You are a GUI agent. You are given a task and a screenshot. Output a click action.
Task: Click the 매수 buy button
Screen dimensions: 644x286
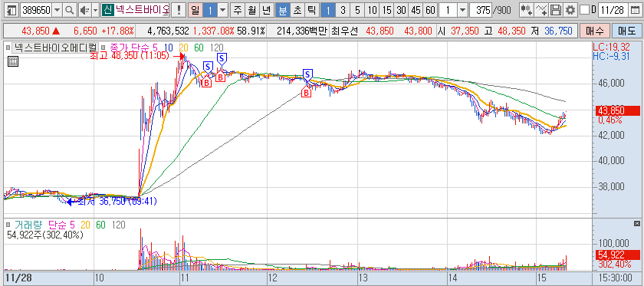click(594, 31)
